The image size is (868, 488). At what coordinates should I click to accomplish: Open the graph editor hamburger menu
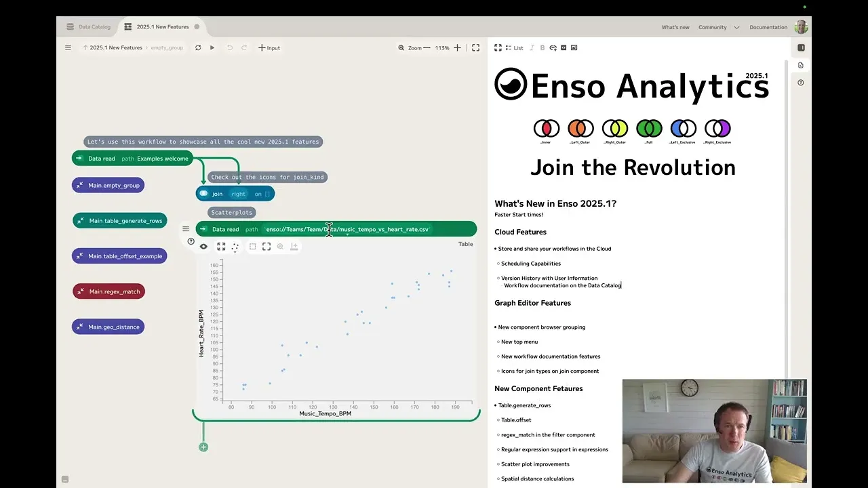click(x=68, y=47)
